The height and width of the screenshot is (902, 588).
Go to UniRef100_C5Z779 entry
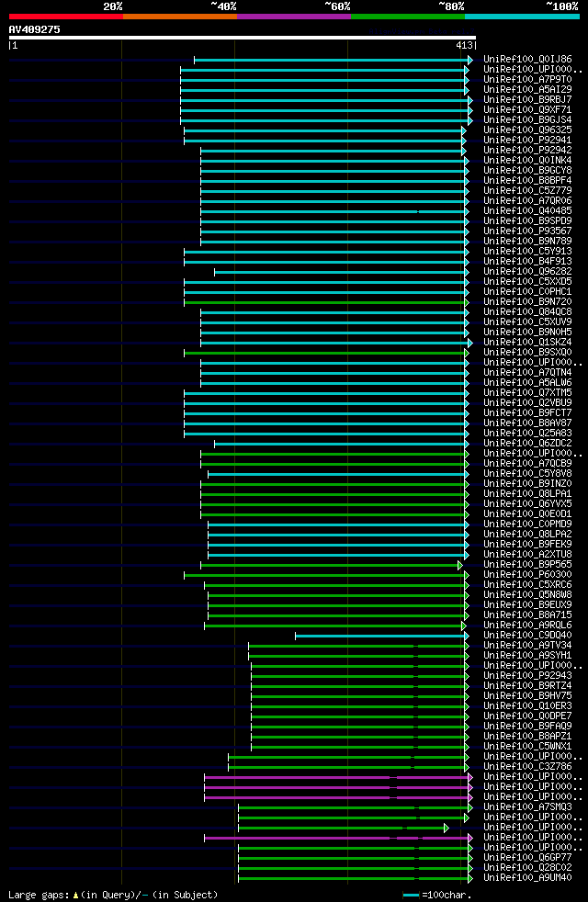pos(527,190)
